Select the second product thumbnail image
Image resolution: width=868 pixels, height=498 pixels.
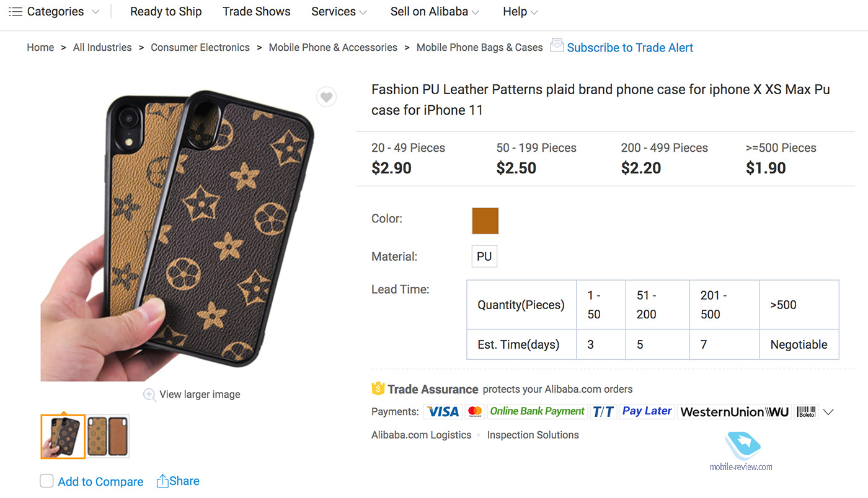click(107, 437)
